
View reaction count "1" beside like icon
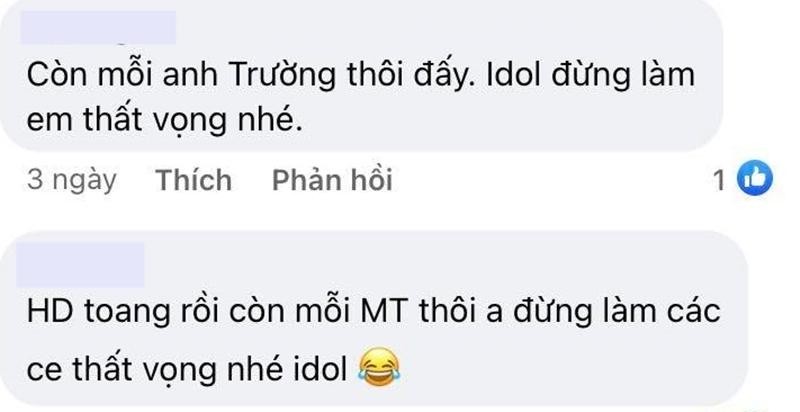(718, 181)
